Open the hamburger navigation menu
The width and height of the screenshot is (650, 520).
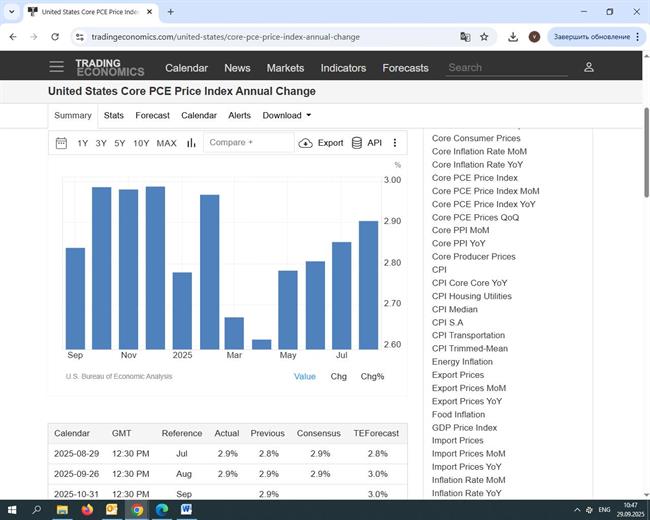click(56, 67)
